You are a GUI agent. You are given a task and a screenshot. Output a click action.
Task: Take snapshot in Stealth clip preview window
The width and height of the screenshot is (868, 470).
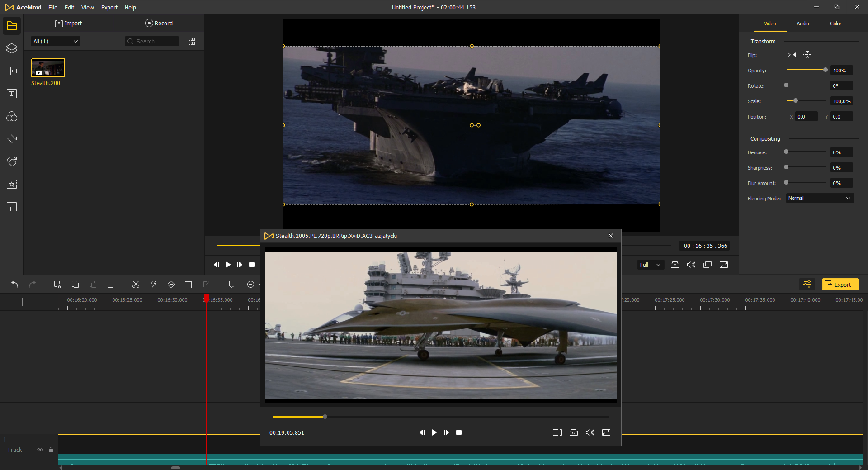point(574,433)
